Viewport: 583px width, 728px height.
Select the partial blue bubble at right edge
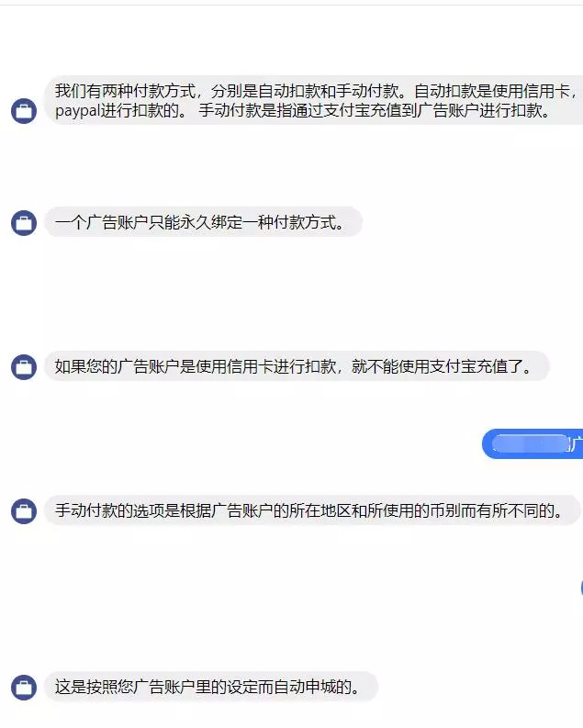click(x=581, y=588)
